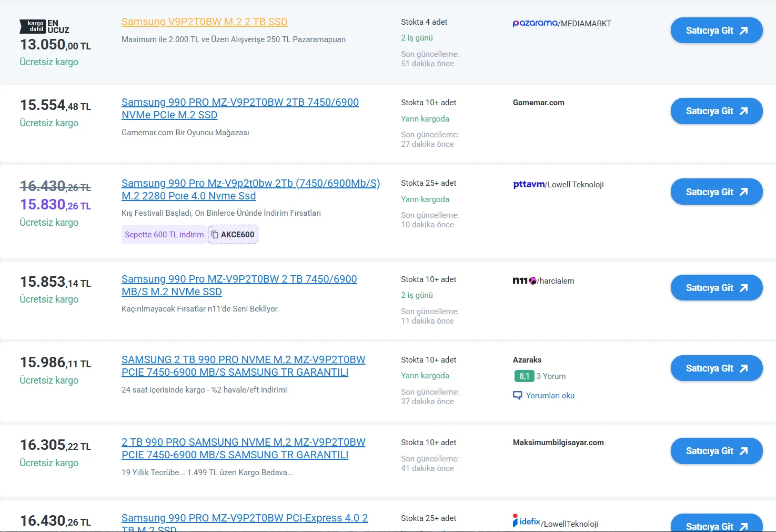The image size is (776, 532).
Task: Open the 'Samsung 990 PRO MZ-V9P2T0BW PCI-Express 4.0' link
Action: tap(245, 523)
